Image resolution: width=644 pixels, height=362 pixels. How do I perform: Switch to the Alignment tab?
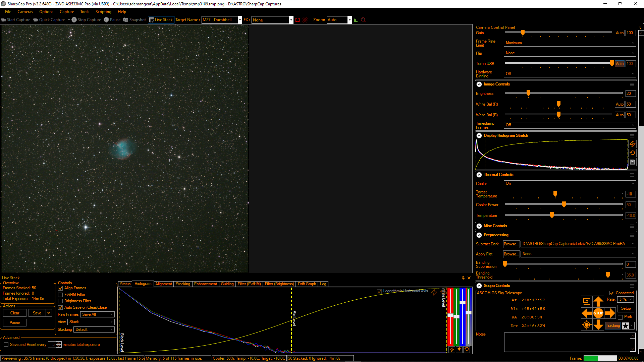[163, 284]
